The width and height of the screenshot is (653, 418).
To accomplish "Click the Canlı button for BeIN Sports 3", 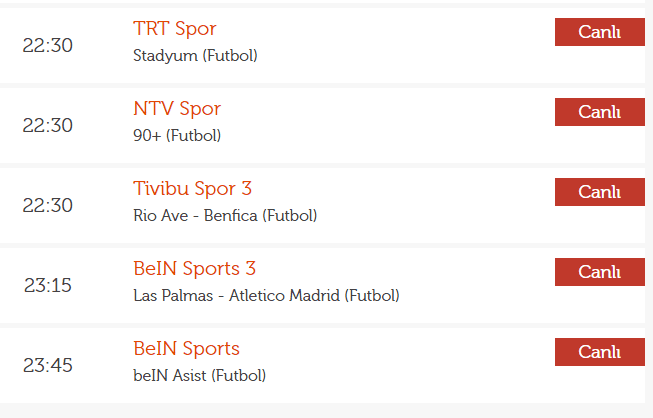I will click(x=600, y=272).
